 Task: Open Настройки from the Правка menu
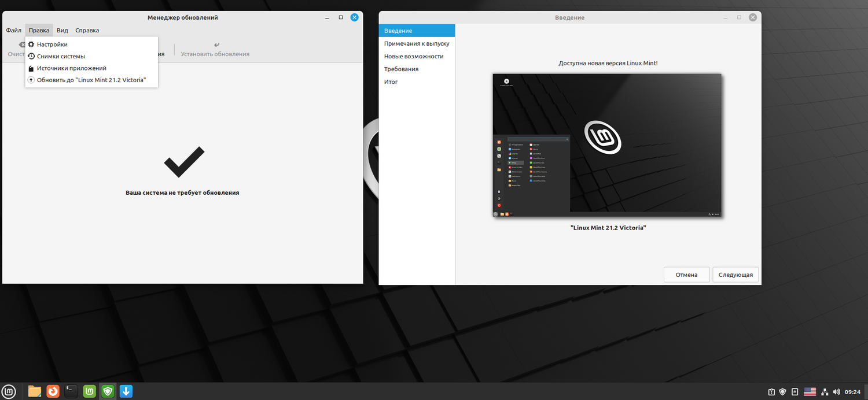click(x=91, y=45)
